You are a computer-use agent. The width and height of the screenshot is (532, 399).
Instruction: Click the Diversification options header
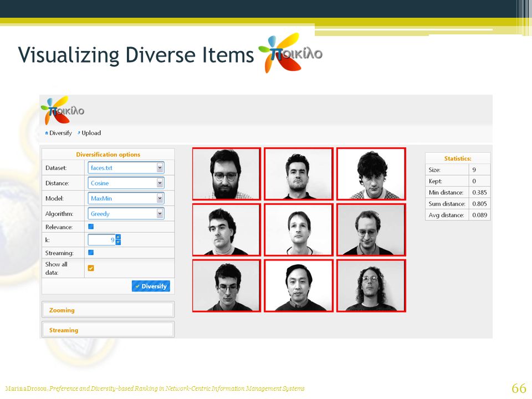[108, 155]
